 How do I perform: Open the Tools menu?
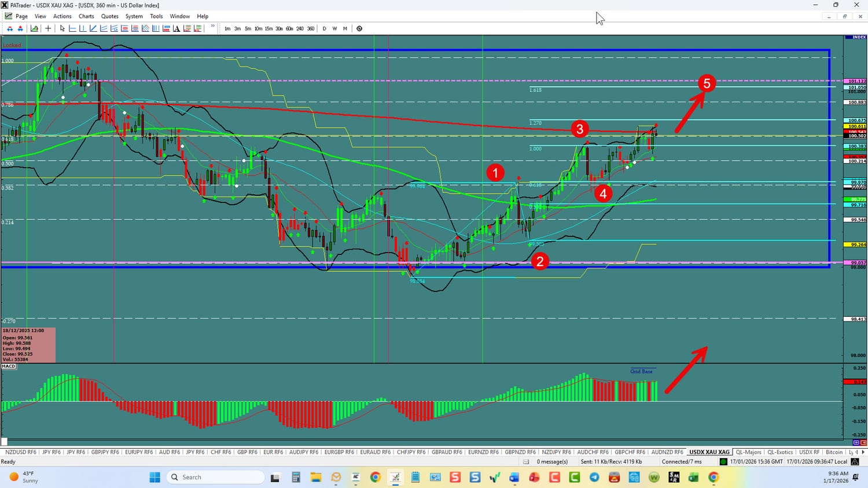click(156, 16)
